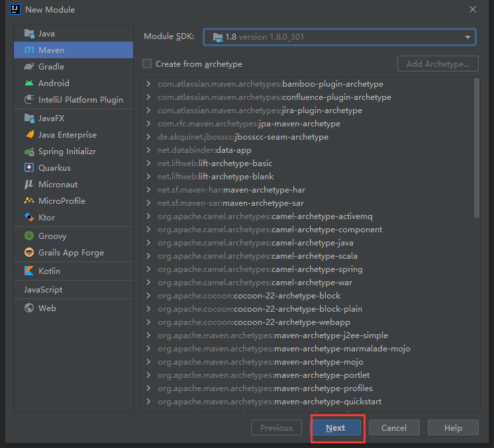Expand jira-plugin-archetype node
494x448 pixels.
click(x=148, y=111)
